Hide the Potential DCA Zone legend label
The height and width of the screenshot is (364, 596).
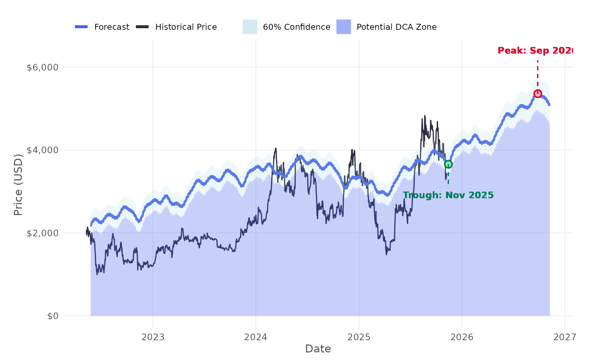(396, 27)
